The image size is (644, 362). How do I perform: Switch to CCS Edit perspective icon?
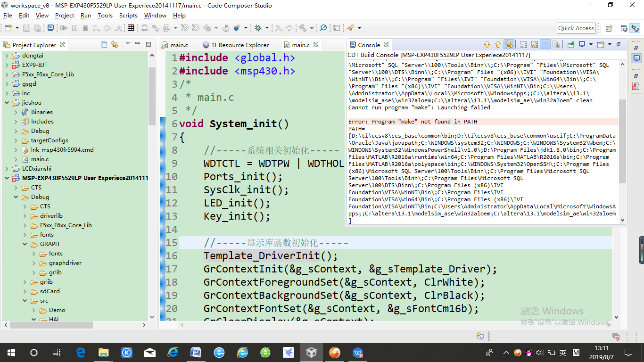tap(624, 28)
